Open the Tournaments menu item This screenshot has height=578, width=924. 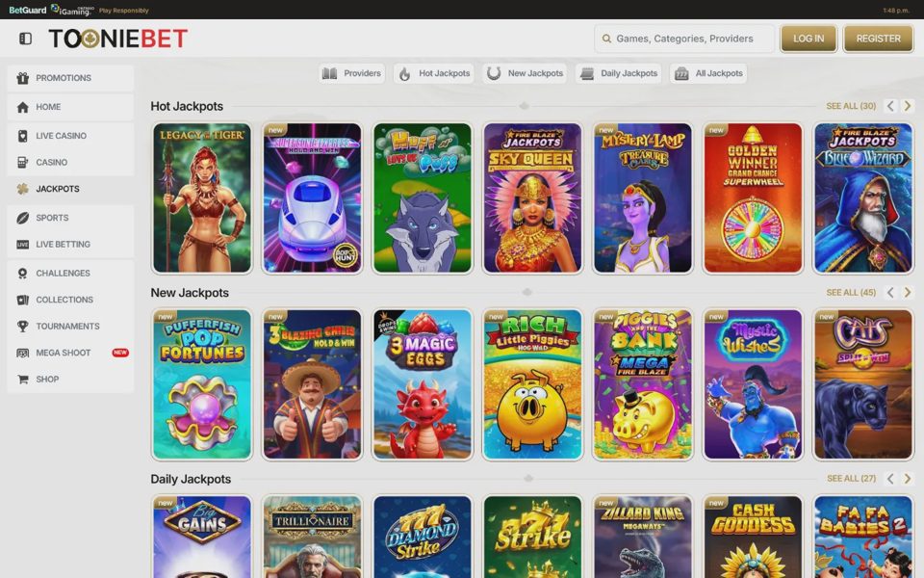[x=70, y=327]
